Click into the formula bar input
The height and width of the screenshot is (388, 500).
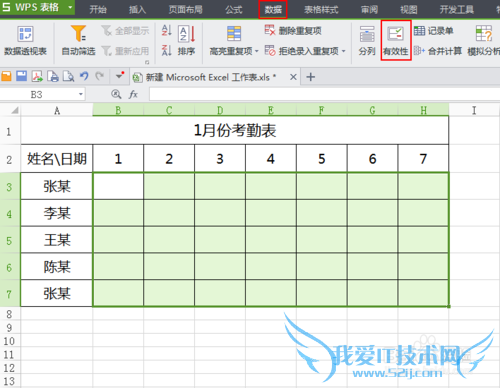click(324, 94)
